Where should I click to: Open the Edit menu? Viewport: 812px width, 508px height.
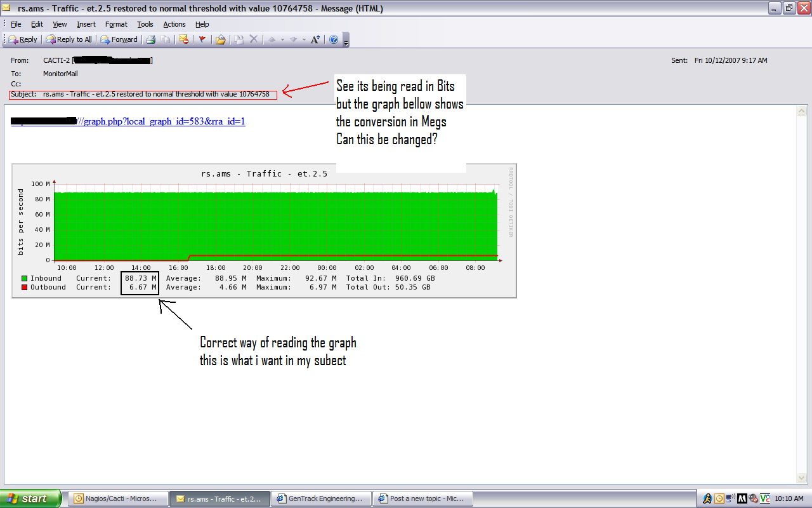point(37,24)
